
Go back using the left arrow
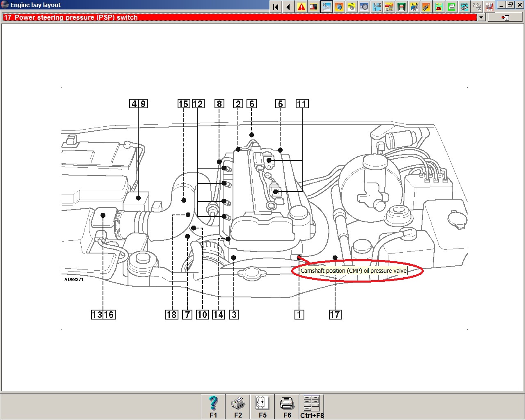pyautogui.click(x=288, y=7)
